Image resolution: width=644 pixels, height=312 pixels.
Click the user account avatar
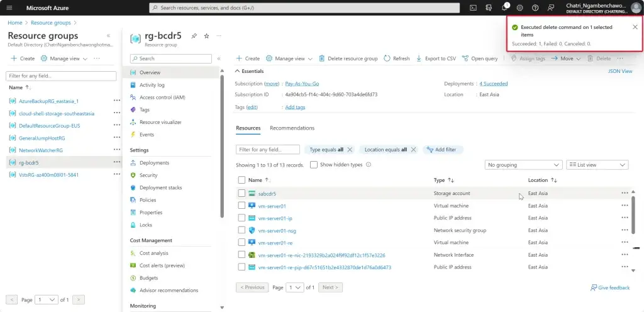coord(635,8)
